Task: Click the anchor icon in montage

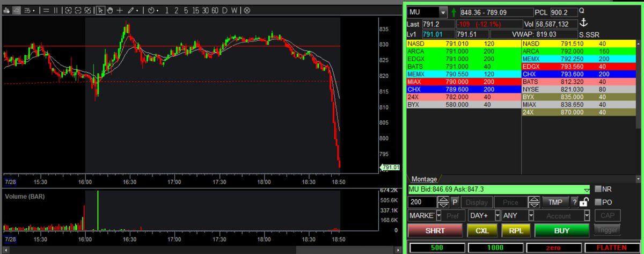Action: coord(585,23)
